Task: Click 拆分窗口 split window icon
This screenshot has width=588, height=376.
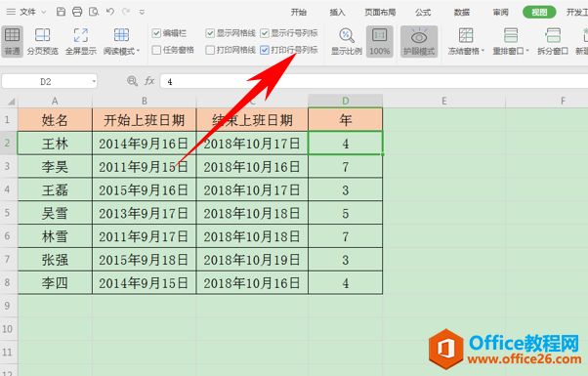Action: click(553, 35)
